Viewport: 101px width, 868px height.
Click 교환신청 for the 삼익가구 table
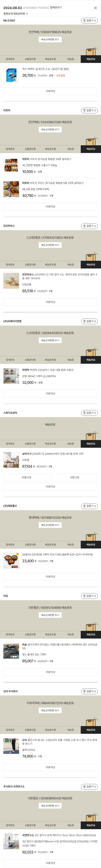(74, 477)
